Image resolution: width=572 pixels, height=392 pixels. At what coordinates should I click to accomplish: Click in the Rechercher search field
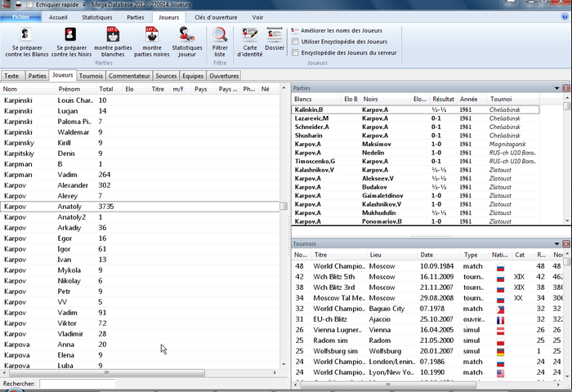pos(78,384)
